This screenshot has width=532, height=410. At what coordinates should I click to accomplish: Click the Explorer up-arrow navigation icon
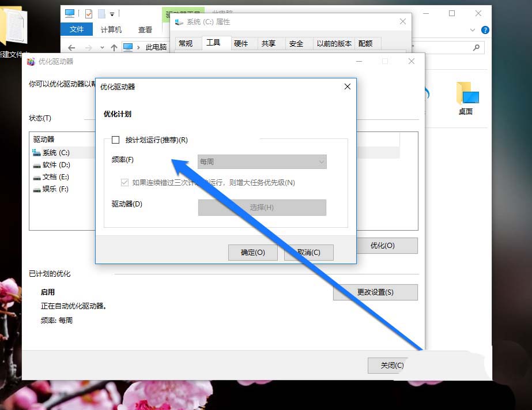(x=114, y=47)
